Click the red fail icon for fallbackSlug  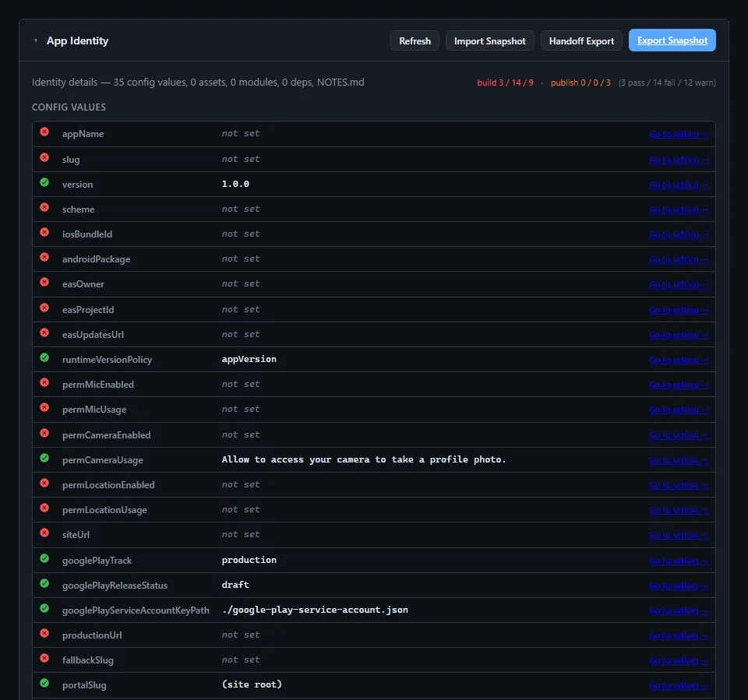(44, 658)
